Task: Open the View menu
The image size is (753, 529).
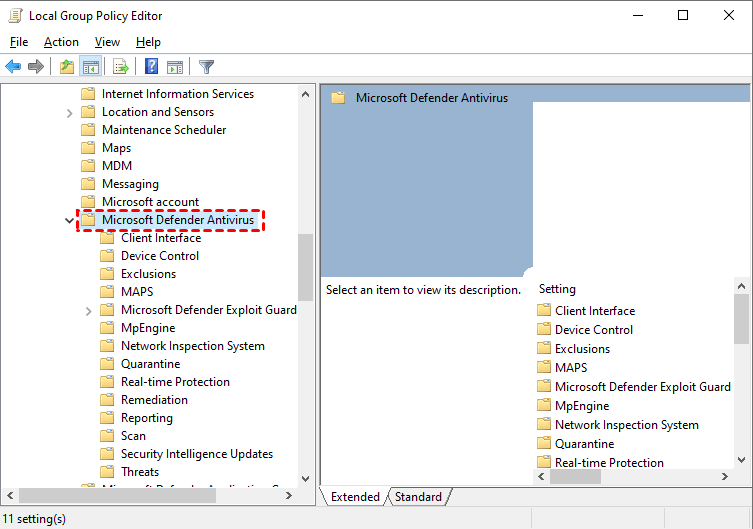Action: coord(107,42)
